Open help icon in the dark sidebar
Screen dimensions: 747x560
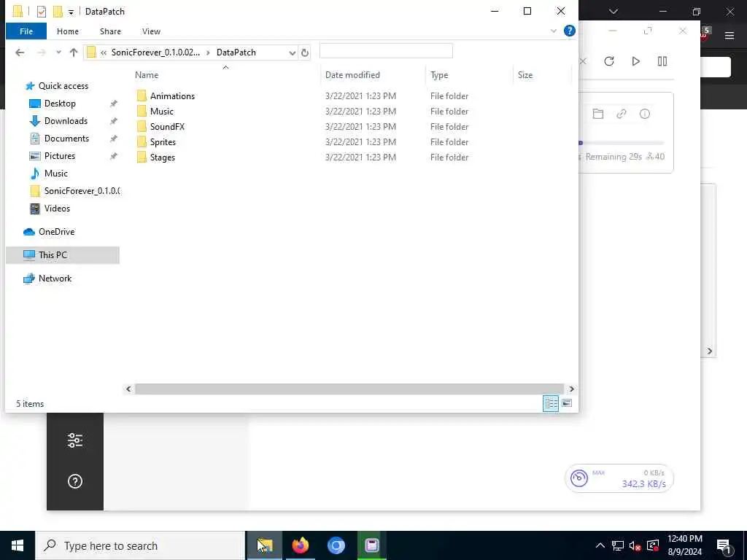pos(75,481)
